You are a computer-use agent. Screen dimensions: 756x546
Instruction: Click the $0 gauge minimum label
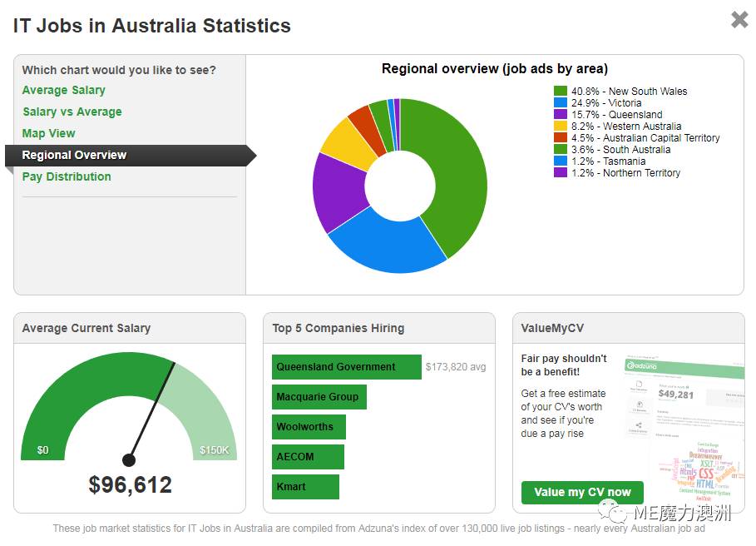point(43,450)
